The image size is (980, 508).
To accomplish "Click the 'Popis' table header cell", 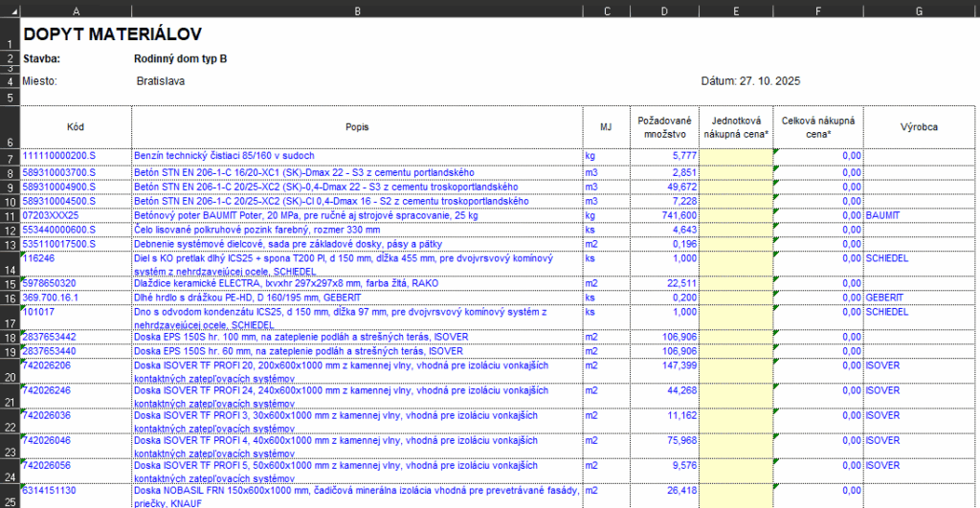I will coord(358,126).
